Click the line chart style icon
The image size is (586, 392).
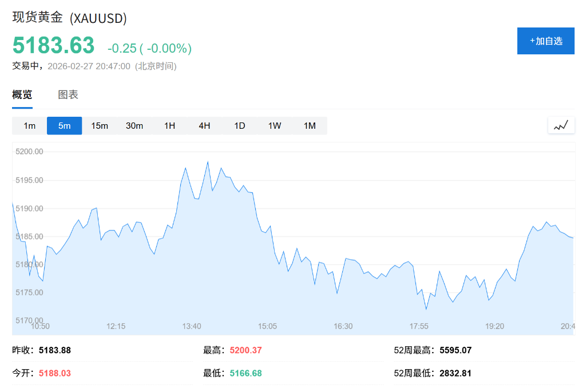(561, 125)
